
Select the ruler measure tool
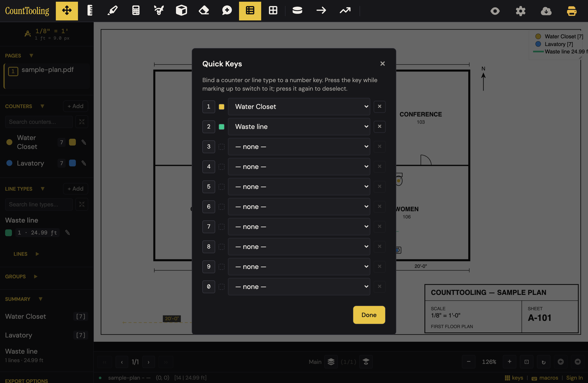pos(90,11)
